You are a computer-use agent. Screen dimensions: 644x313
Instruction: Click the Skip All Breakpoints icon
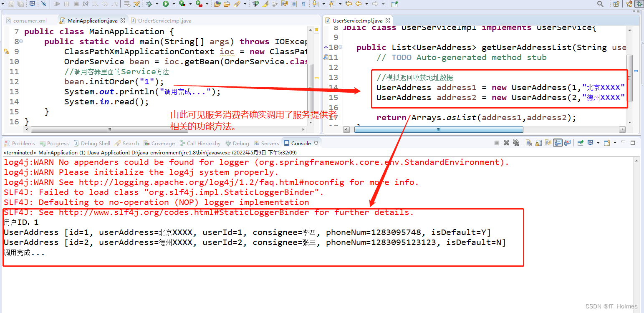tap(44, 4)
